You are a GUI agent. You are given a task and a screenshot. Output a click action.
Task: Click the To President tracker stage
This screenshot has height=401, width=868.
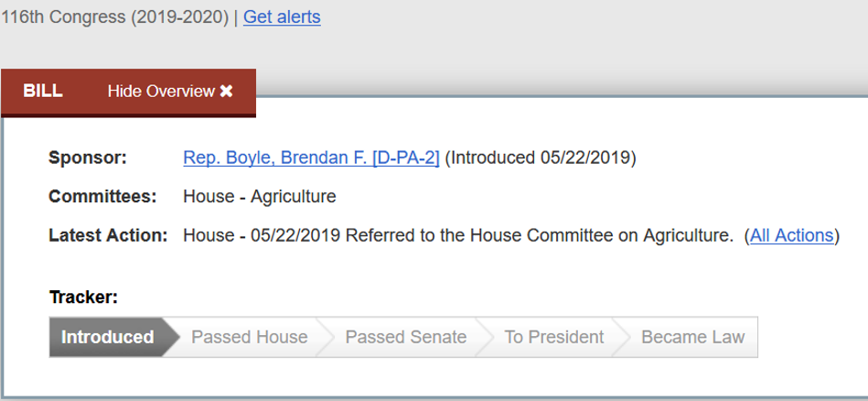pyautogui.click(x=553, y=337)
